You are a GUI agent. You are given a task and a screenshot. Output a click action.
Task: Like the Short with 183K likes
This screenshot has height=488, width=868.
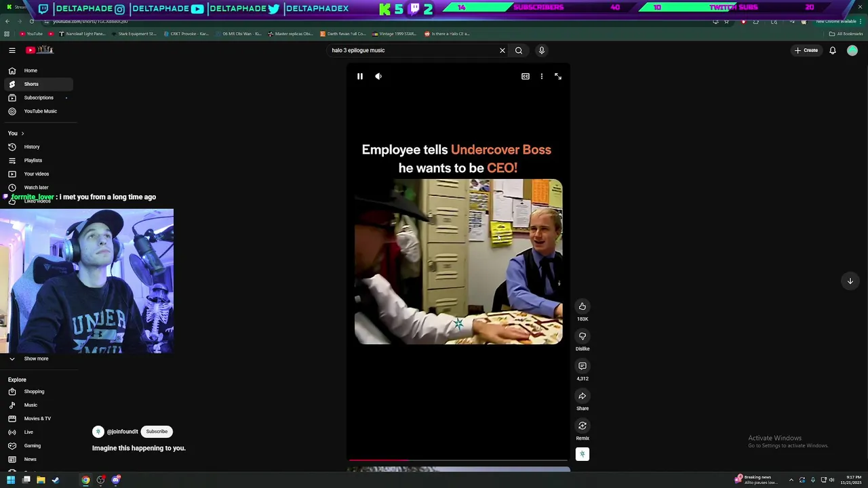click(583, 306)
